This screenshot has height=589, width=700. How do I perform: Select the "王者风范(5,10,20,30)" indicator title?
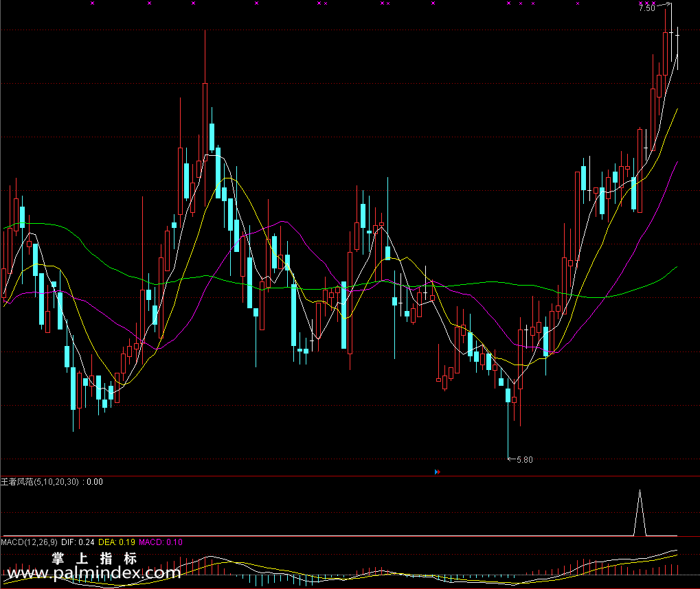click(x=40, y=482)
